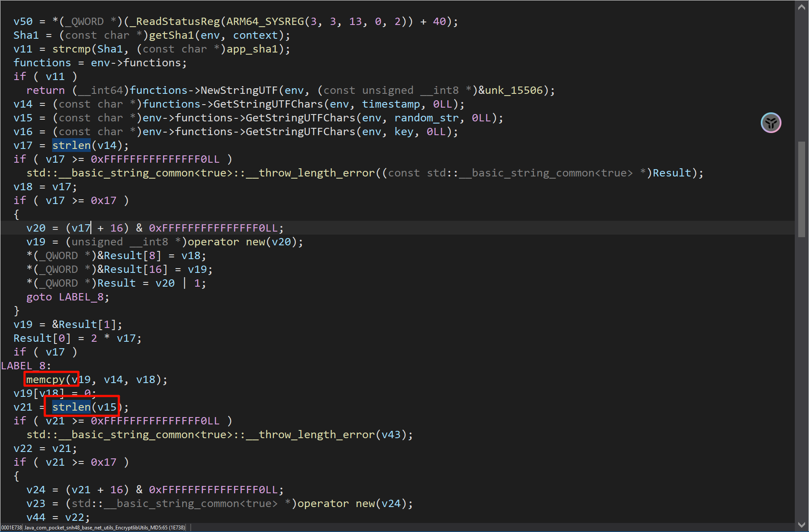809x532 pixels.
Task: Click the vertical scrollbar thumb
Action: 801,189
